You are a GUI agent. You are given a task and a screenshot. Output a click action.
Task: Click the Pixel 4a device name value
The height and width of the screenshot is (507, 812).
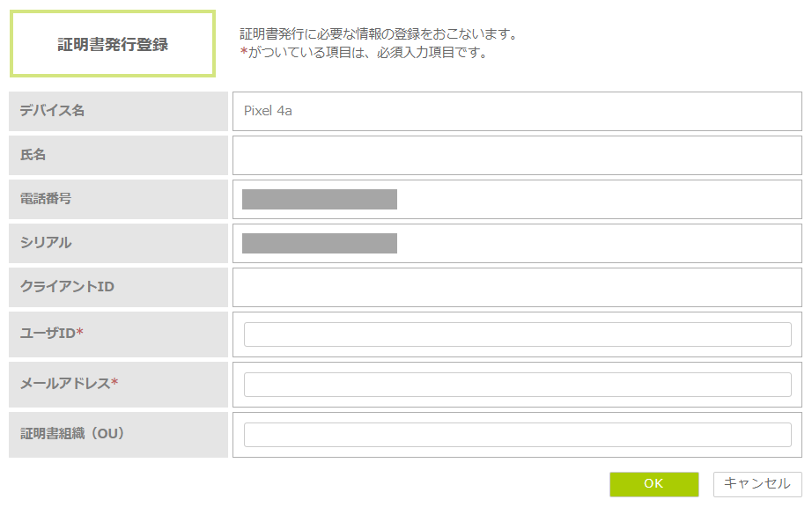[268, 111]
